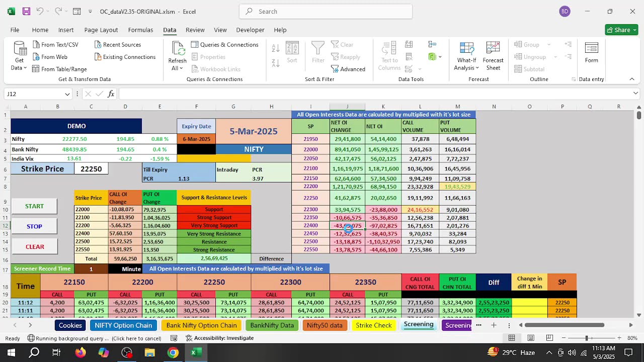Click the CLEAR button
644x362 pixels.
click(35, 247)
